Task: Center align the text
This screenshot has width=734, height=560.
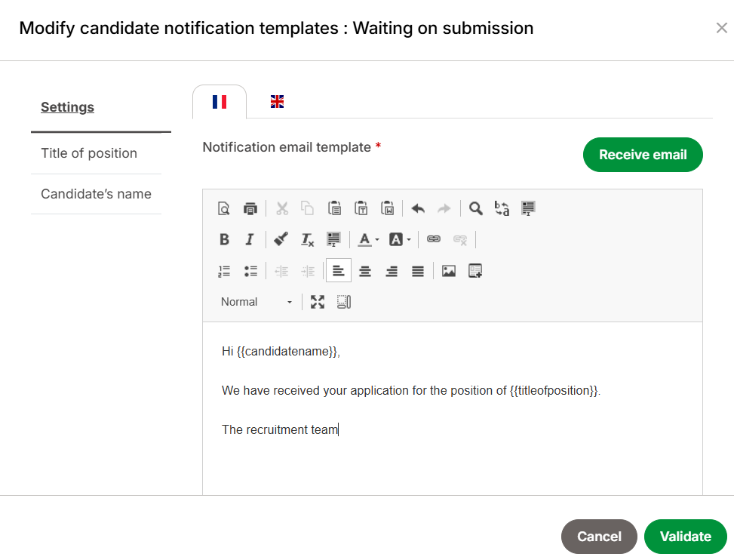Action: [365, 271]
